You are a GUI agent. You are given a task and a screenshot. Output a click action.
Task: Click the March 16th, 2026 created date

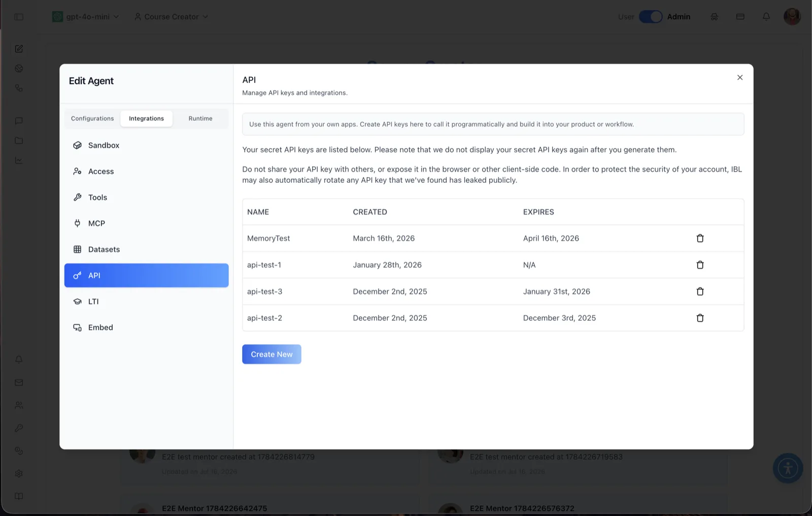coord(384,238)
